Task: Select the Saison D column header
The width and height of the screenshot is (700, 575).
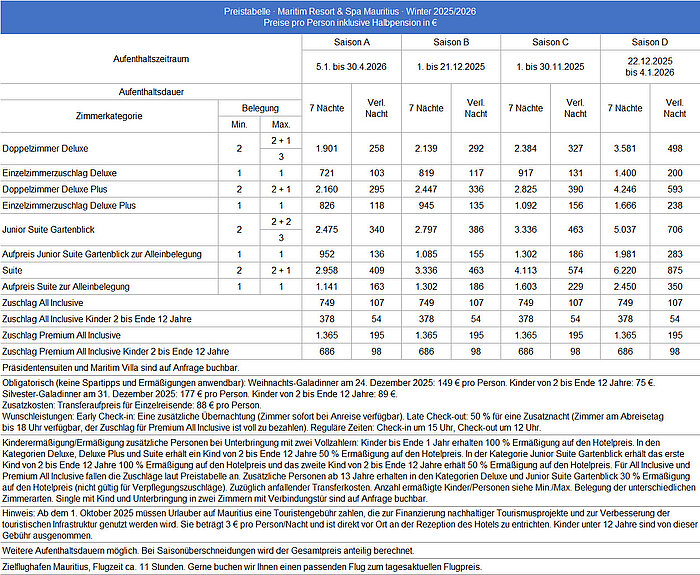Action: click(x=650, y=42)
